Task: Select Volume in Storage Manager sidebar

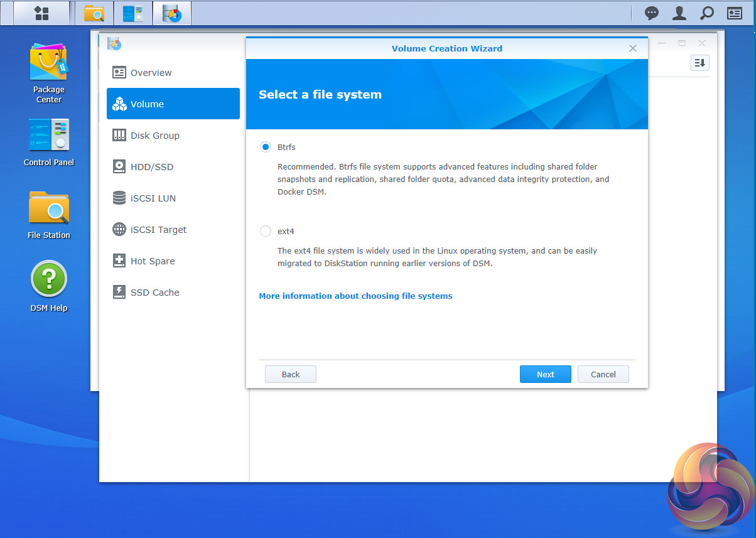Action: point(173,104)
